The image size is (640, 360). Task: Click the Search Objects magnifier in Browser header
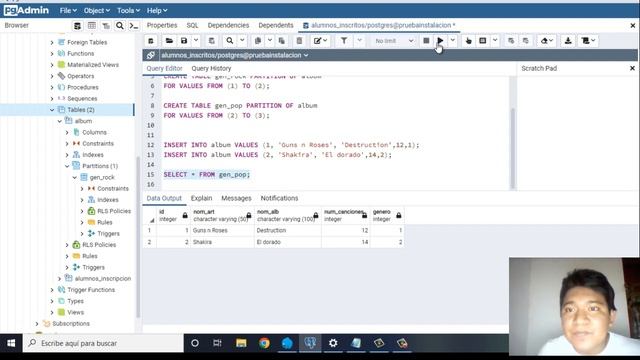pyautogui.click(x=120, y=26)
